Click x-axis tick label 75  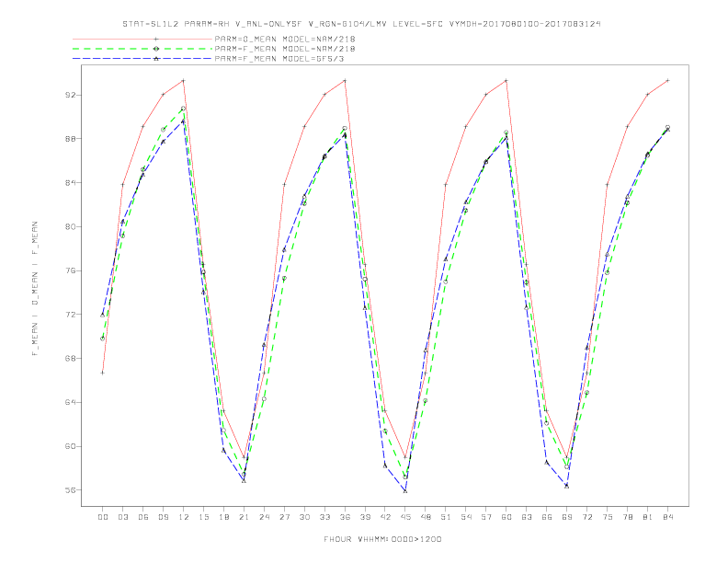click(608, 517)
